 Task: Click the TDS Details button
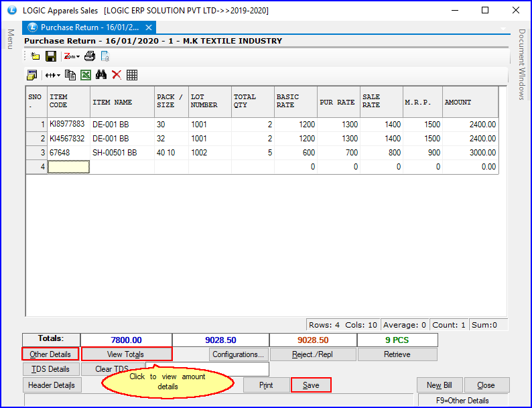[x=51, y=369]
